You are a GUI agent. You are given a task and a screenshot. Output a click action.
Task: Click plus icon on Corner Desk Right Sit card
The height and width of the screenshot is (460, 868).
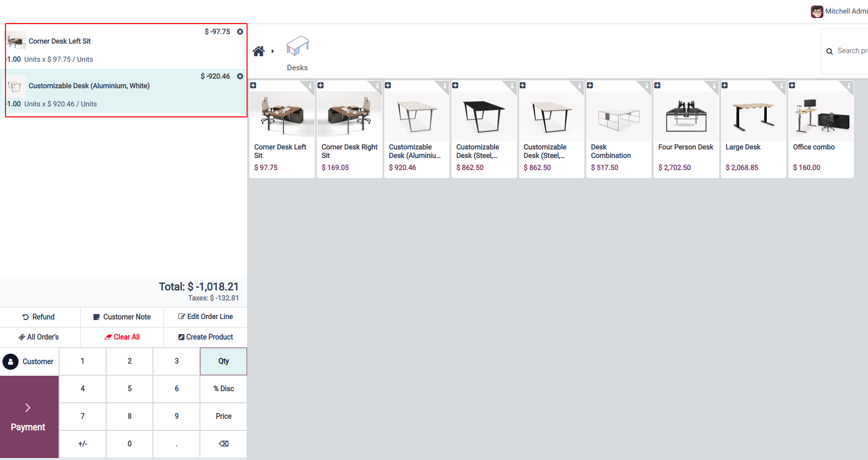pos(321,85)
